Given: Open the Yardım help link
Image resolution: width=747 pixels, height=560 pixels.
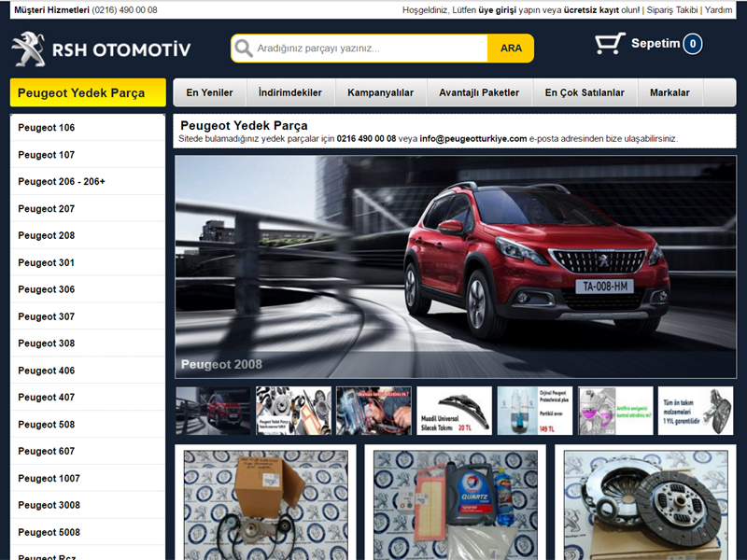Looking at the screenshot, I should coord(718,9).
